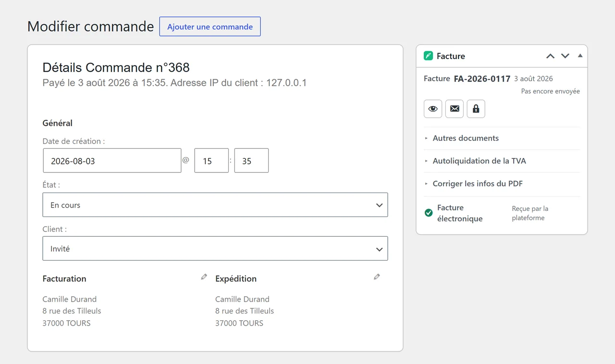Click the Facture électronique label
This screenshot has width=615, height=364.
pos(460,213)
